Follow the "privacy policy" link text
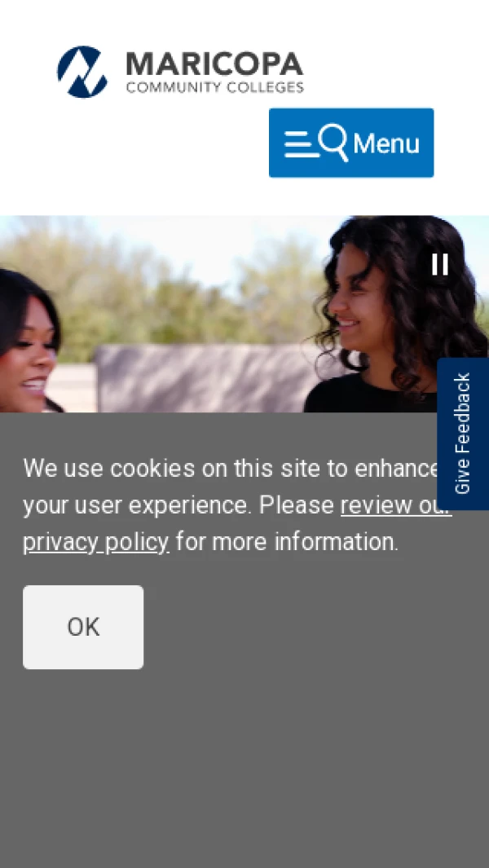This screenshot has width=489, height=868. click(x=96, y=543)
